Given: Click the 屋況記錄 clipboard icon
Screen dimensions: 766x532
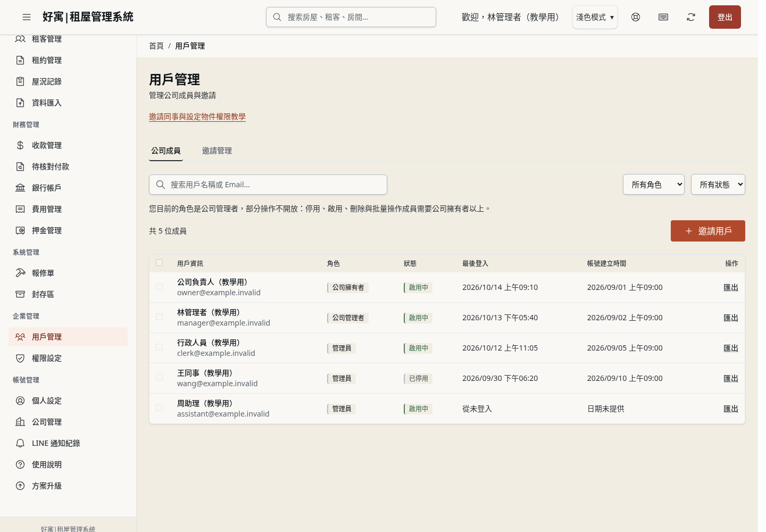Looking at the screenshot, I should tap(20, 81).
